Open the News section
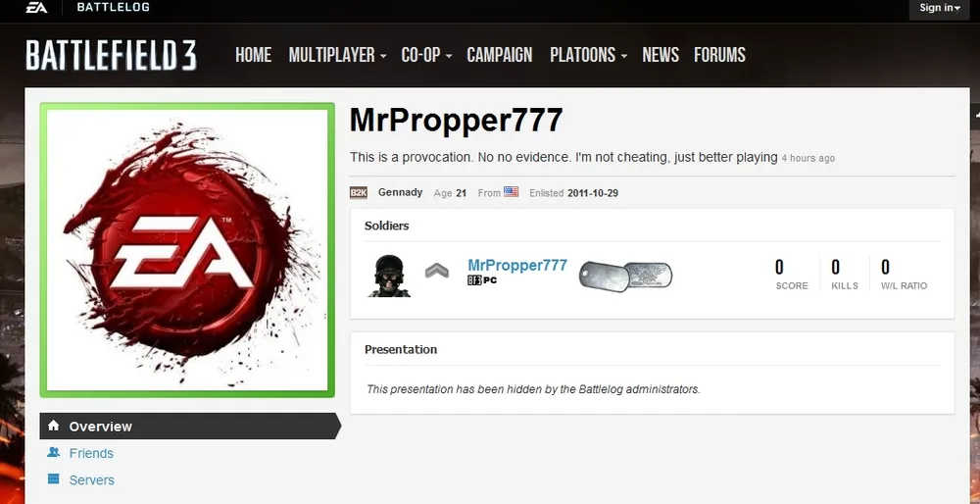The height and width of the screenshot is (504, 980). pyautogui.click(x=661, y=55)
